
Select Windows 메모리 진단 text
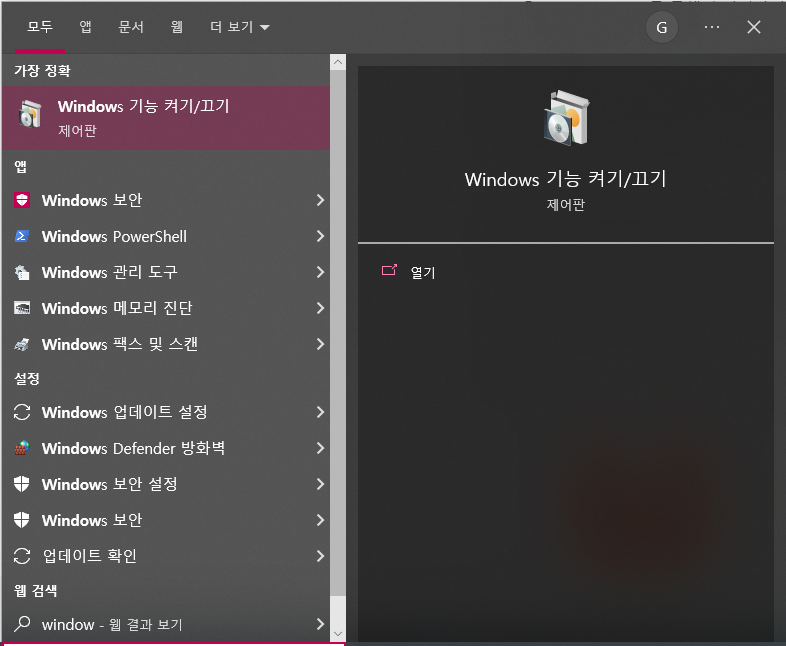117,308
